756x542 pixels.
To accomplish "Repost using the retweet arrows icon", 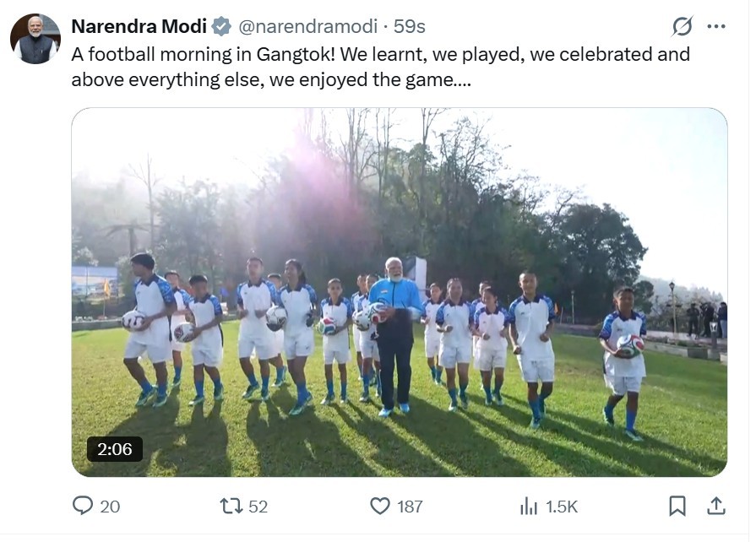I will [x=231, y=506].
